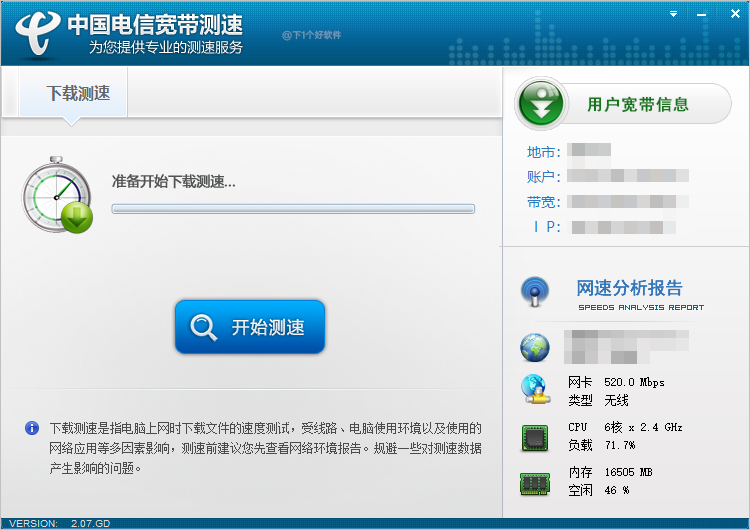The height and width of the screenshot is (530, 750).
Task: Click the blue info icon
Action: point(32,428)
